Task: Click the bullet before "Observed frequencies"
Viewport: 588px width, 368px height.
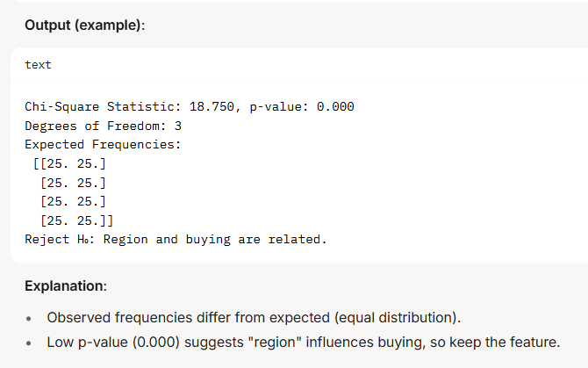Action: click(x=29, y=319)
